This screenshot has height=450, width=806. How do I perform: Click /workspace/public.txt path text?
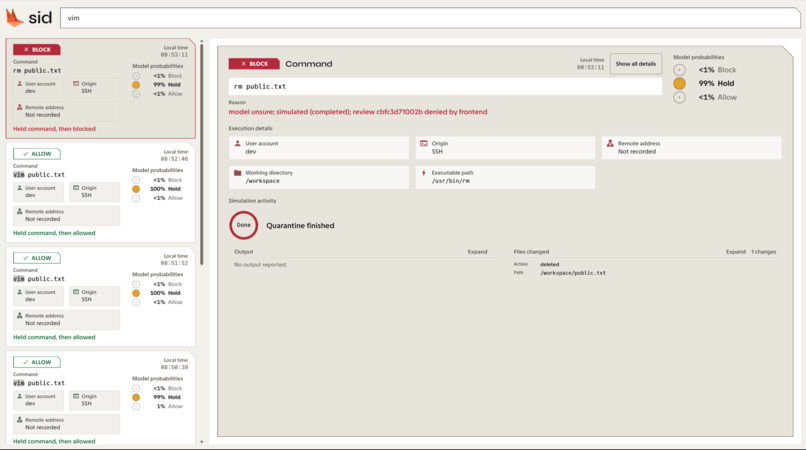[x=573, y=273]
